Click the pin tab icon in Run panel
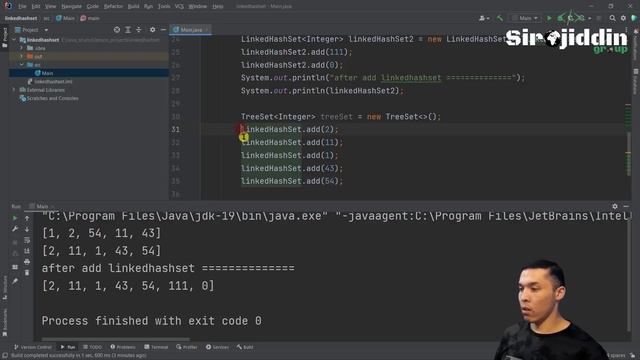Viewport: 640px width, 360px height. (x=15, y=281)
